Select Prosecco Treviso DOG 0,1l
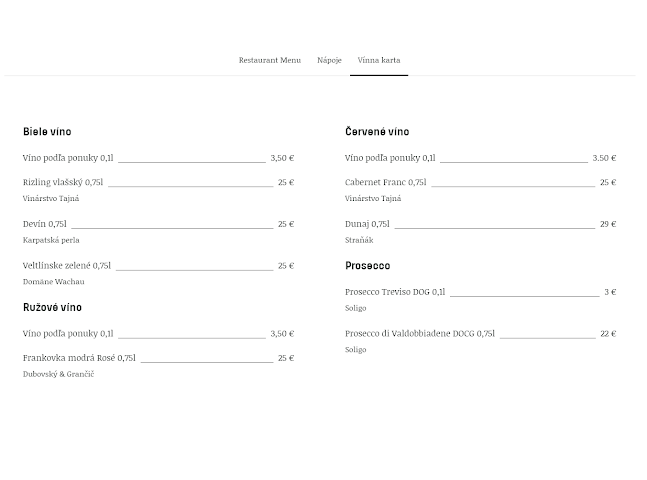The image size is (647, 480). tap(395, 293)
